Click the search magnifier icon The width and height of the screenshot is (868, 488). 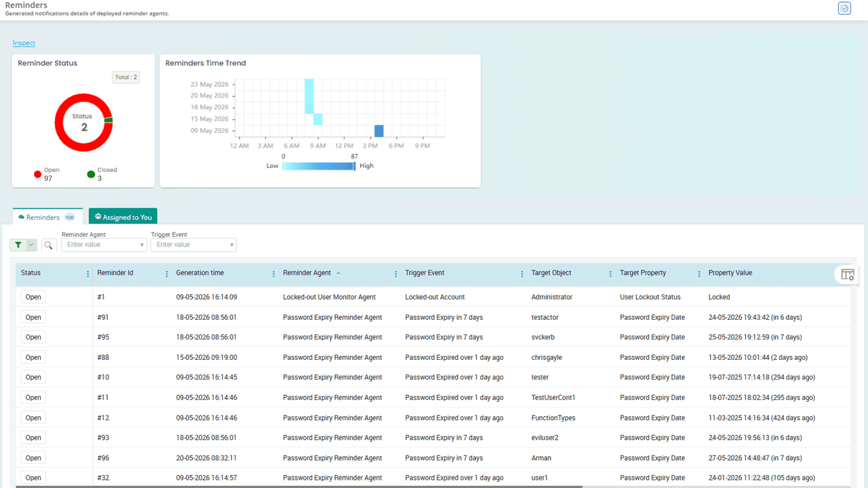(x=48, y=245)
